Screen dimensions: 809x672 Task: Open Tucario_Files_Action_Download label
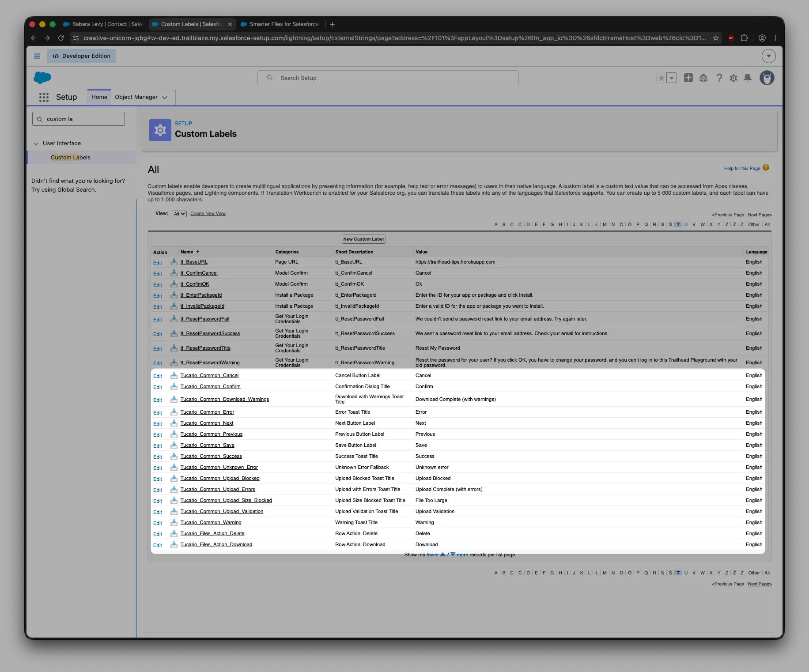click(x=216, y=545)
